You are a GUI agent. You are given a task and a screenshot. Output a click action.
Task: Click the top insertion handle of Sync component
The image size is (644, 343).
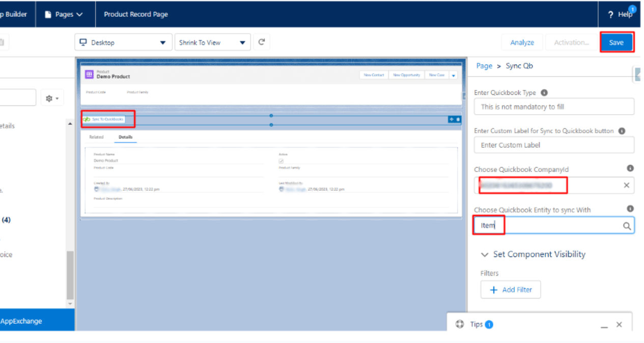(x=271, y=116)
